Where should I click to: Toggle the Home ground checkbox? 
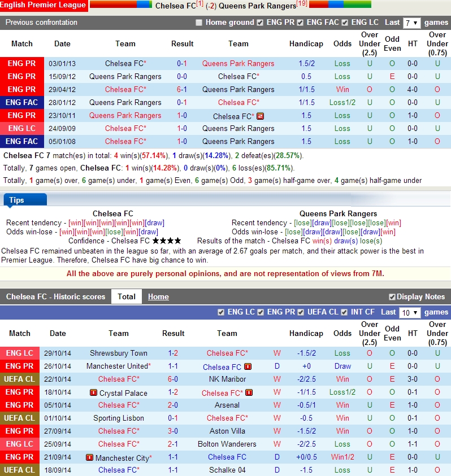pos(199,23)
